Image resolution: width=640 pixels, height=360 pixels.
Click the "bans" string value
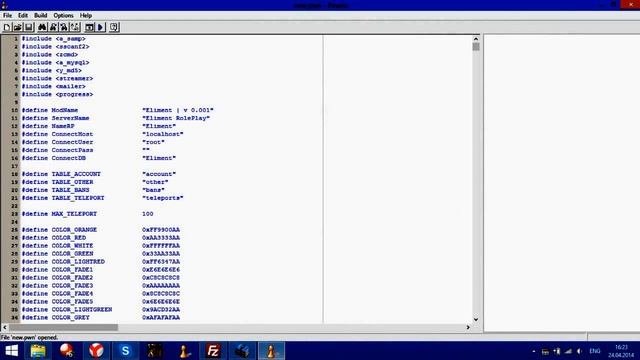click(x=153, y=190)
